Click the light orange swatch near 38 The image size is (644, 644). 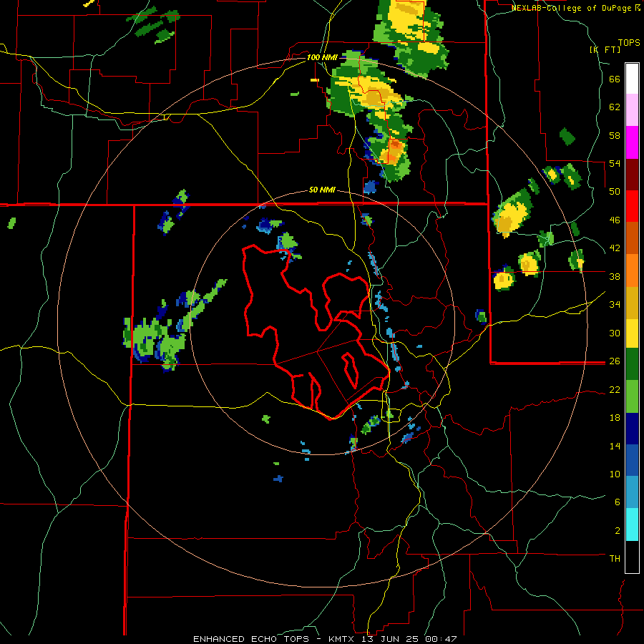coord(632,270)
